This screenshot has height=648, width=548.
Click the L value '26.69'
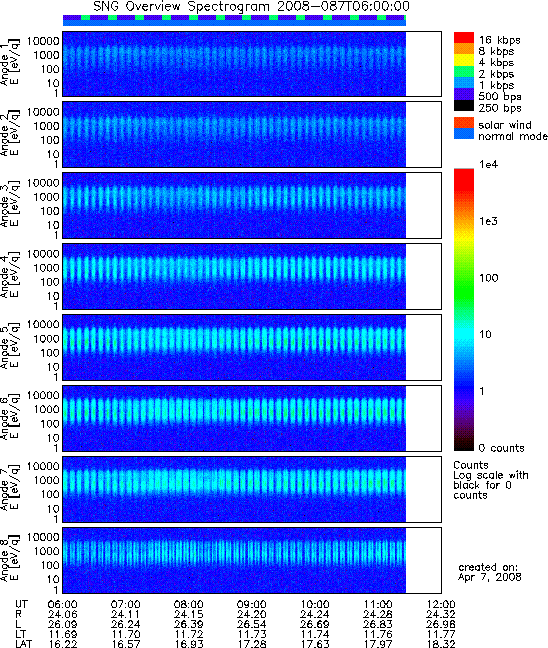(x=315, y=624)
